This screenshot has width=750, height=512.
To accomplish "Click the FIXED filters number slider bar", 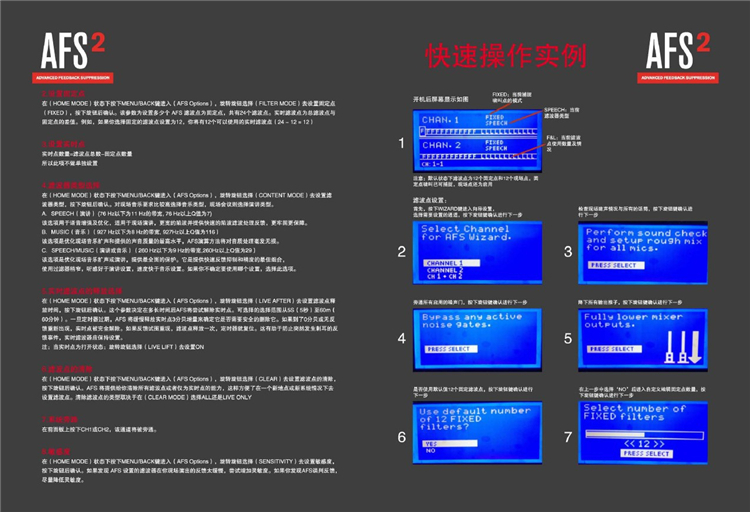I will click(x=644, y=435).
